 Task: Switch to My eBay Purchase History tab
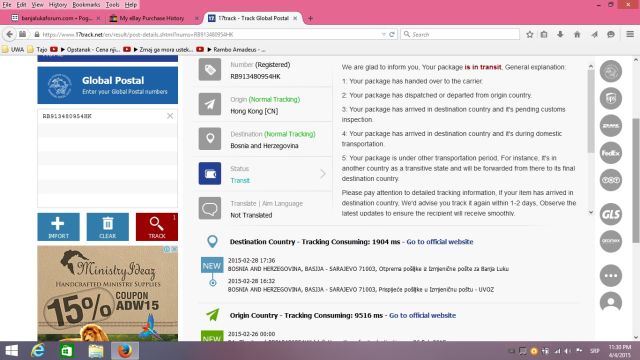coord(152,18)
